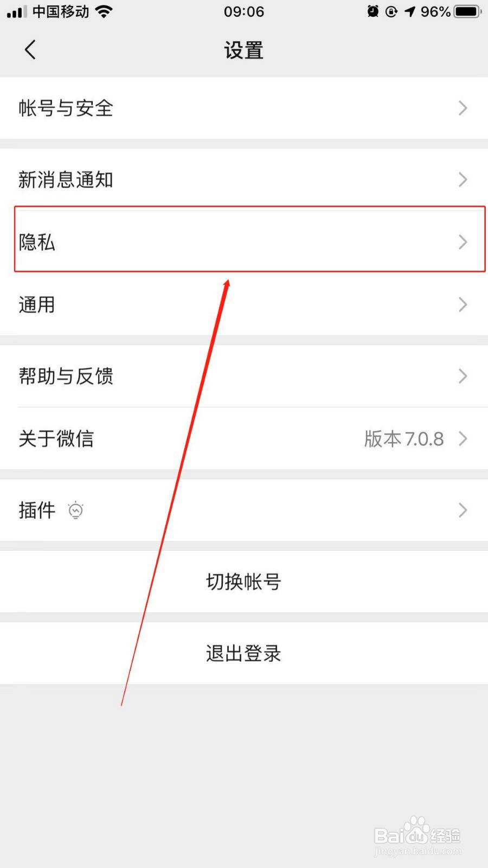Screen dimensions: 488x868
Task: Tap the alarm clock status icon
Action: tap(373, 11)
